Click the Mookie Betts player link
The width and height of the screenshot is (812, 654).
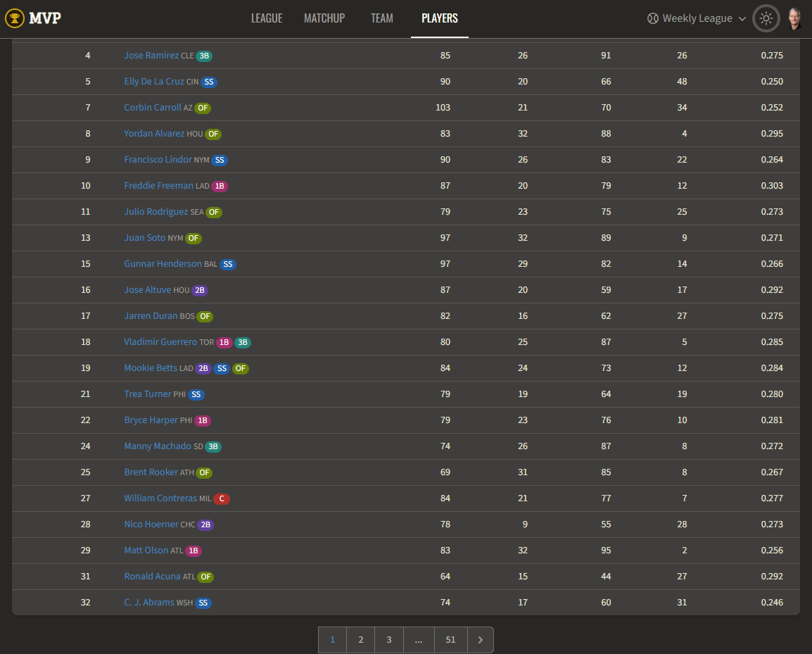[151, 368]
